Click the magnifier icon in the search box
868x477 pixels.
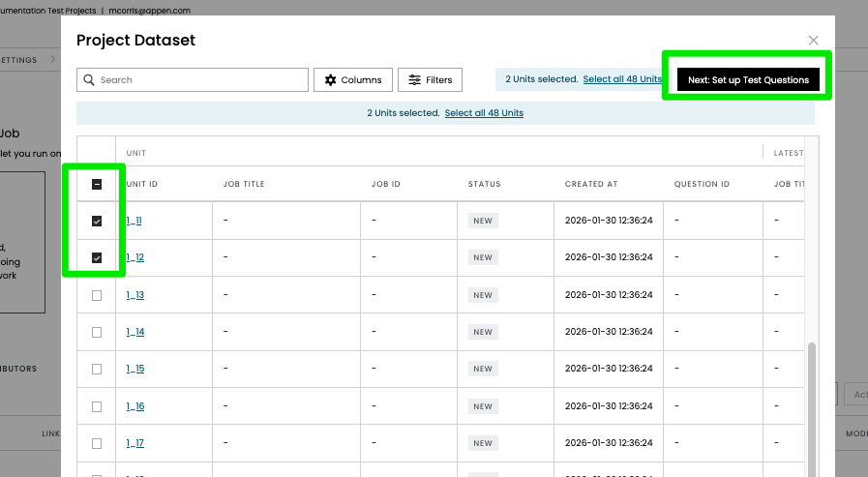coord(88,80)
